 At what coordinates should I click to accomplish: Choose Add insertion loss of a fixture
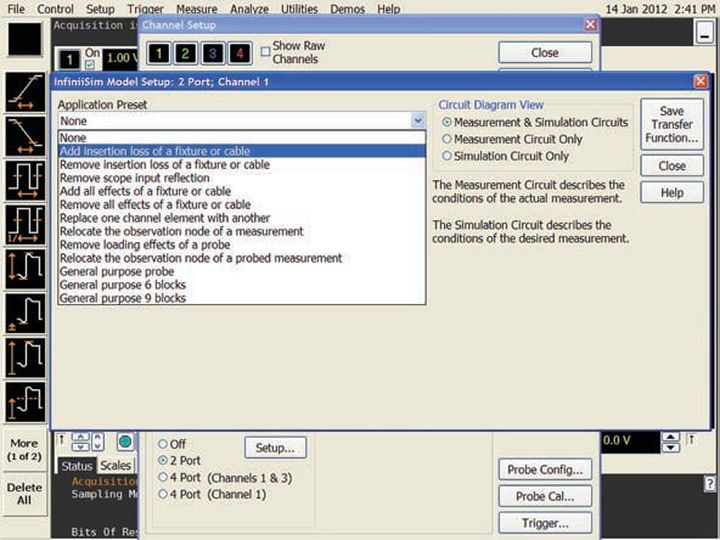point(242,151)
